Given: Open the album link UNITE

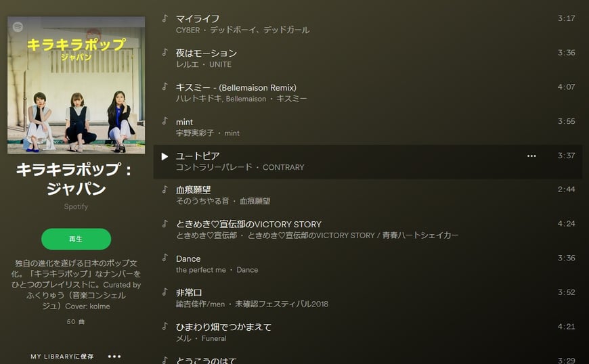Looking at the screenshot, I should coord(221,64).
